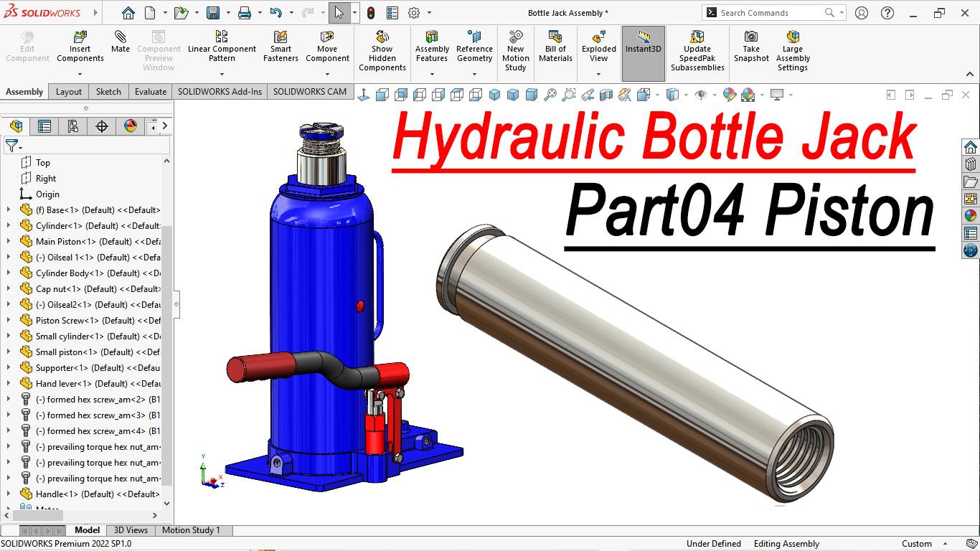Click the Zoom to Fit magnifier

(x=550, y=94)
